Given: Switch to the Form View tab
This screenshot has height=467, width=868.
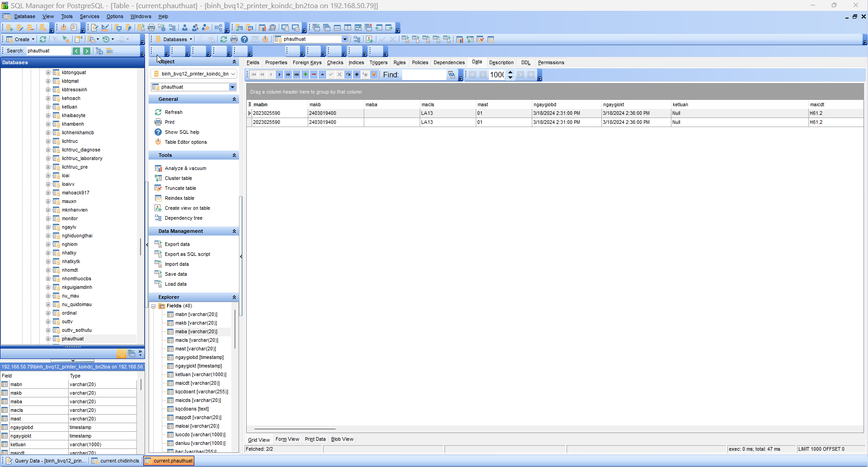Looking at the screenshot, I should [287, 439].
